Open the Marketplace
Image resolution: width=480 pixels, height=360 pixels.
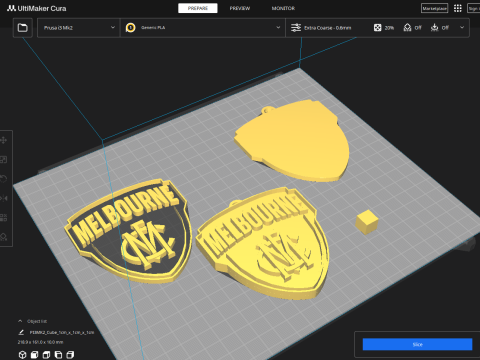[434, 8]
